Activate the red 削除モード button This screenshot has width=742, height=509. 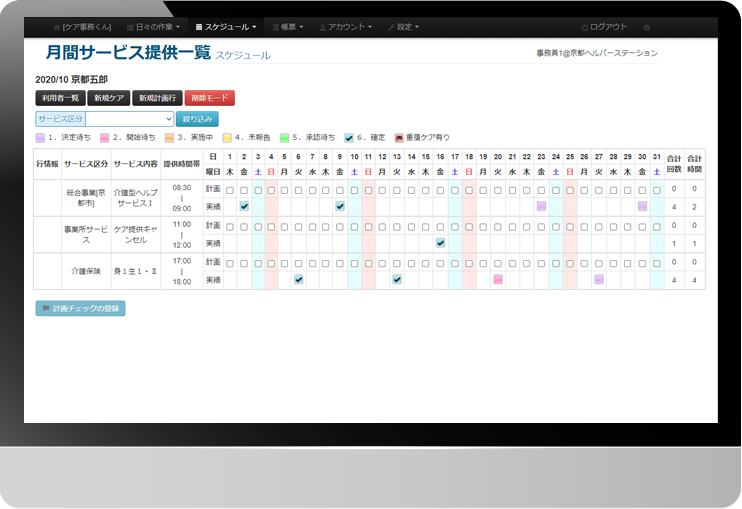[x=210, y=98]
